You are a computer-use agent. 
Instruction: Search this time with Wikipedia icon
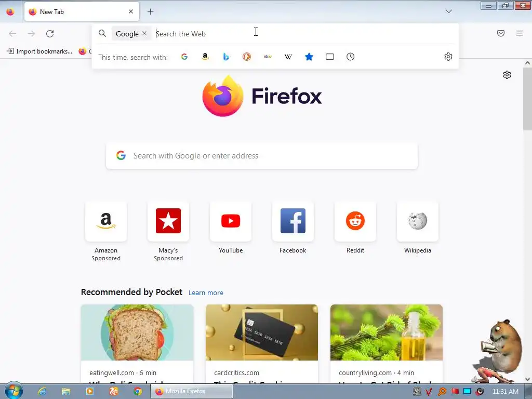pyautogui.click(x=288, y=57)
